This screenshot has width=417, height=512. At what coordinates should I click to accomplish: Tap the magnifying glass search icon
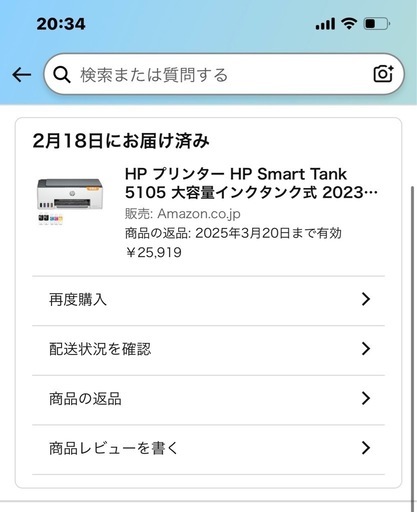point(62,75)
